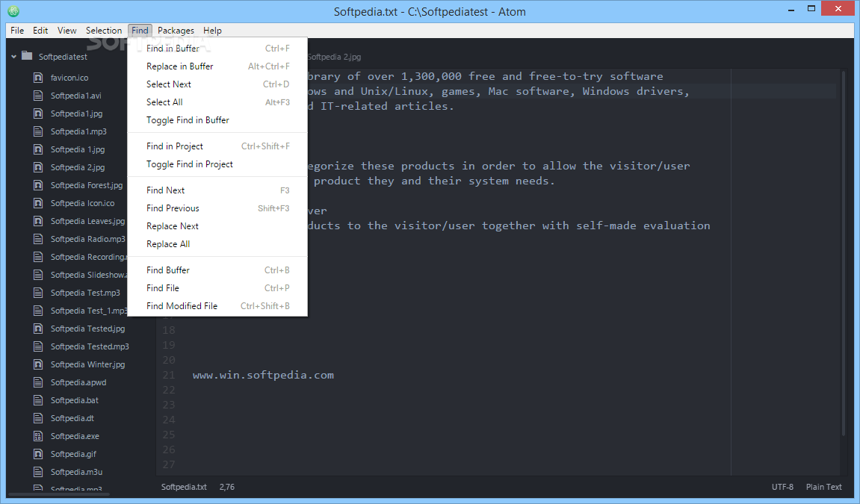The width and height of the screenshot is (860, 504).
Task: Click the Softpedia.bat file icon
Action: coord(38,400)
